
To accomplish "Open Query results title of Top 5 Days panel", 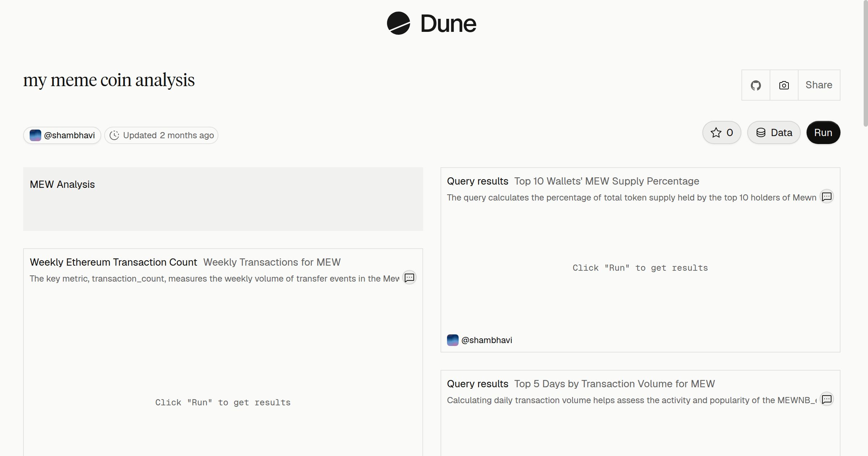I will (477, 384).
